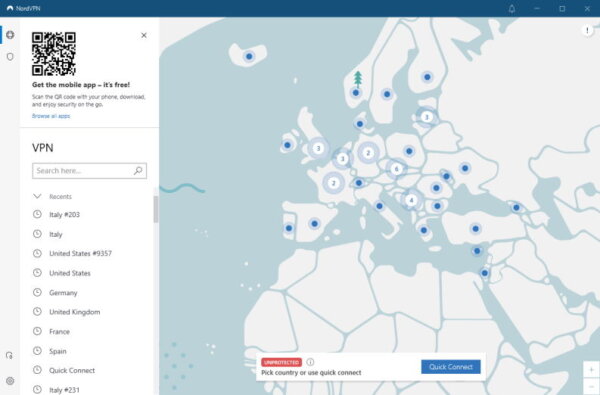Open the 6-server cluster in central Europe

click(396, 168)
